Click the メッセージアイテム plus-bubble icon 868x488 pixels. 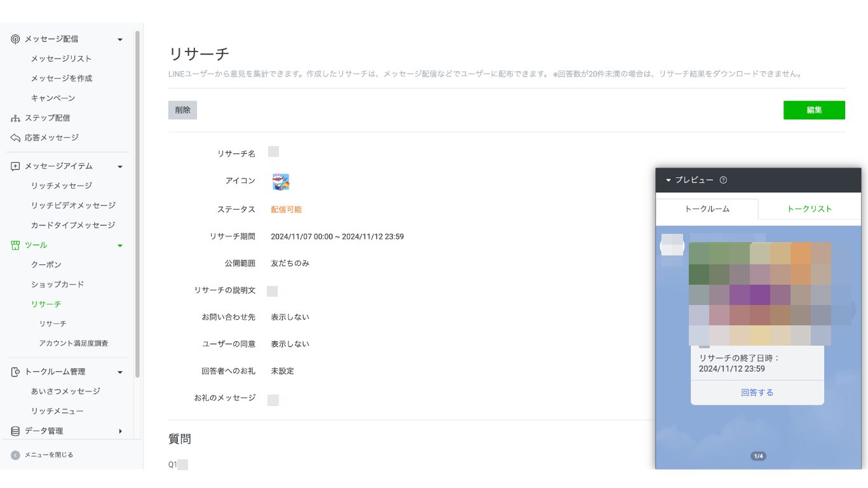click(x=16, y=166)
